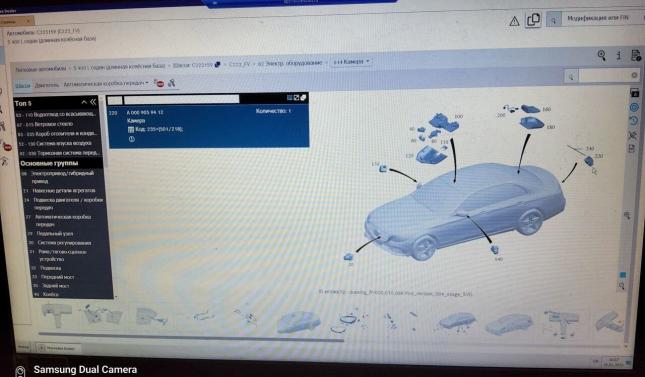This screenshot has height=377, width=645.
Task: Click the clear icon inside search field
Action: [x=633, y=75]
